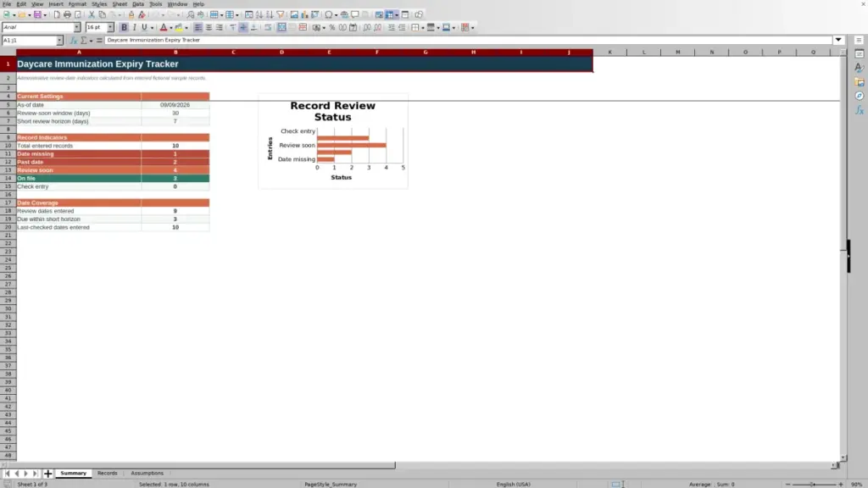Click the Sort Ascending icon
Image resolution: width=868 pixels, height=488 pixels.
[259, 15]
